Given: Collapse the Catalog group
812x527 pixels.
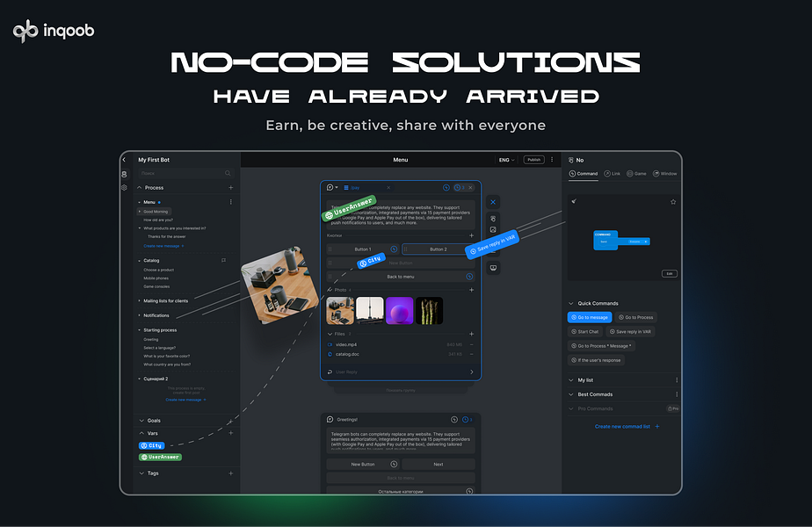Looking at the screenshot, I should [140, 260].
